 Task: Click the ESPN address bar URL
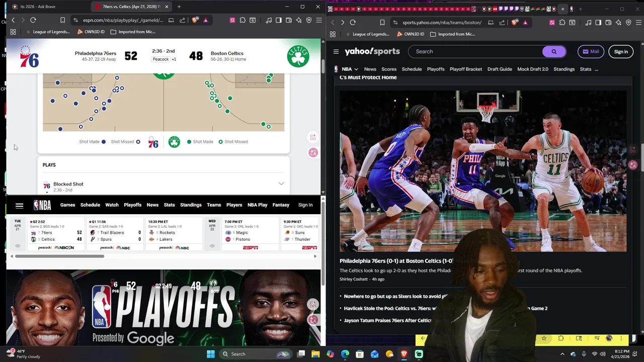[123, 20]
